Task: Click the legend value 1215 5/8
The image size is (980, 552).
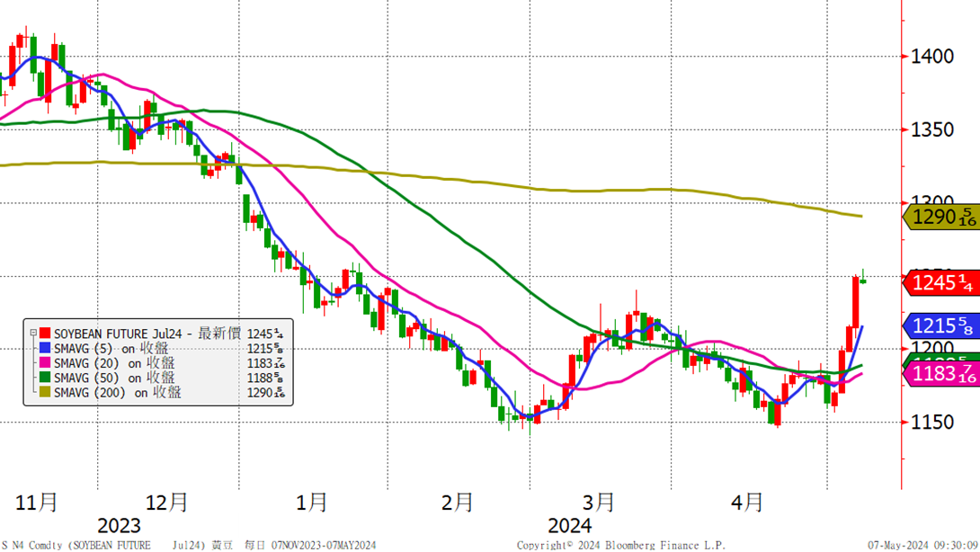Action: (x=265, y=349)
